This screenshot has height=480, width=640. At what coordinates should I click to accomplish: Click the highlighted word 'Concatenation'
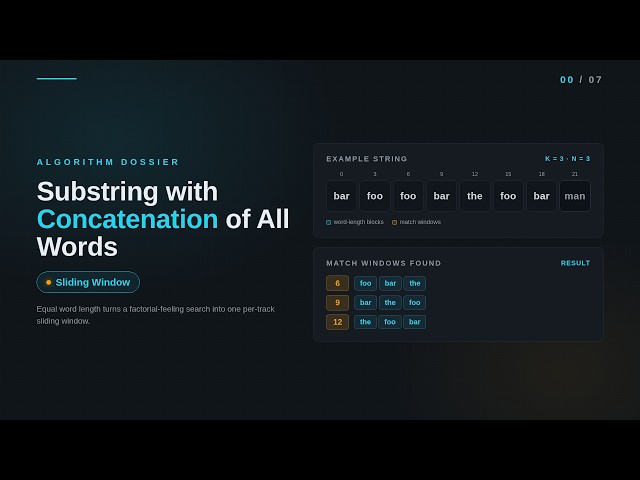[x=127, y=219]
